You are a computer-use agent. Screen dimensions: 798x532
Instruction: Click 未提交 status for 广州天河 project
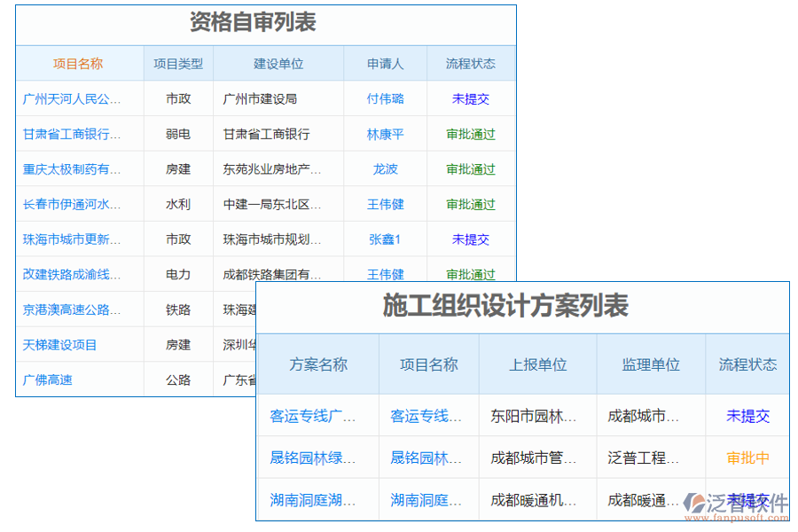click(471, 98)
